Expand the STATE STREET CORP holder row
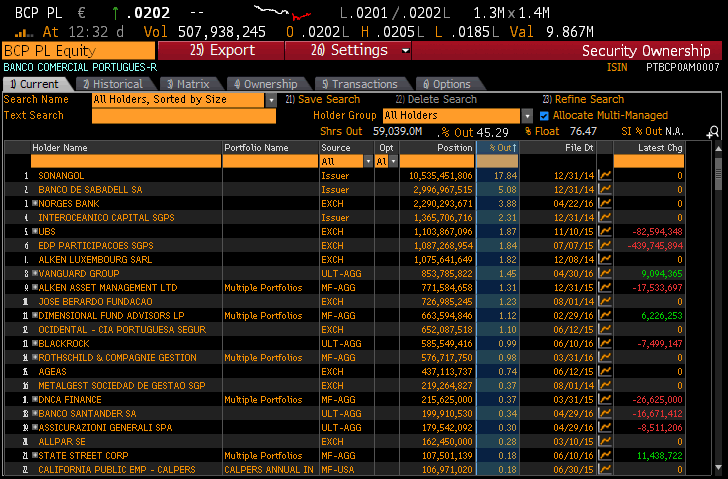 35,455
